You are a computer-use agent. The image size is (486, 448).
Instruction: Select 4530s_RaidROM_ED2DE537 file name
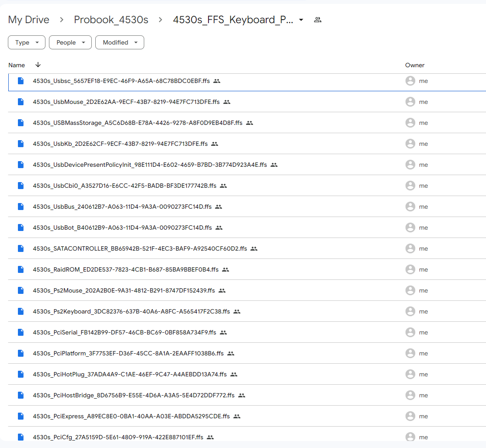coord(125,269)
